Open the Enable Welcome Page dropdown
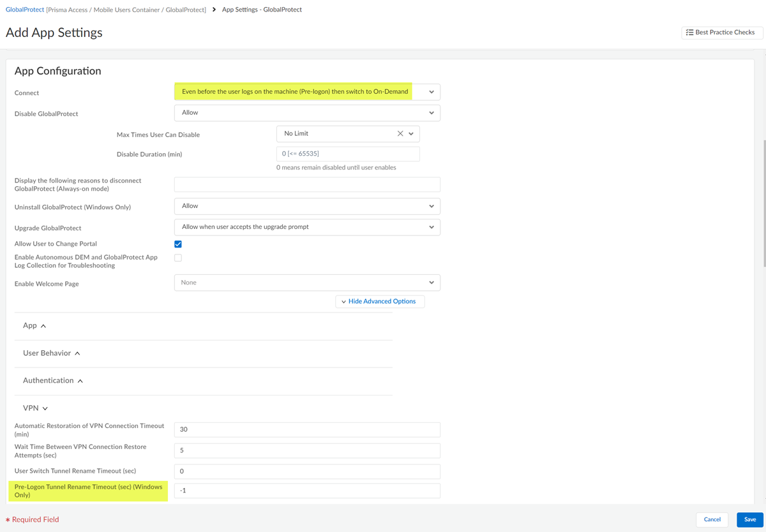The image size is (766, 532). click(307, 283)
